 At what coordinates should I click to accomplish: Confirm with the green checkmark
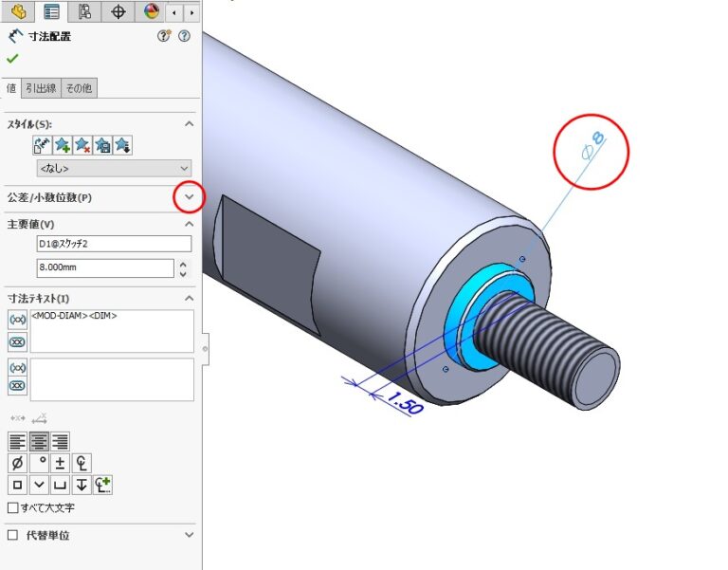click(x=12, y=59)
